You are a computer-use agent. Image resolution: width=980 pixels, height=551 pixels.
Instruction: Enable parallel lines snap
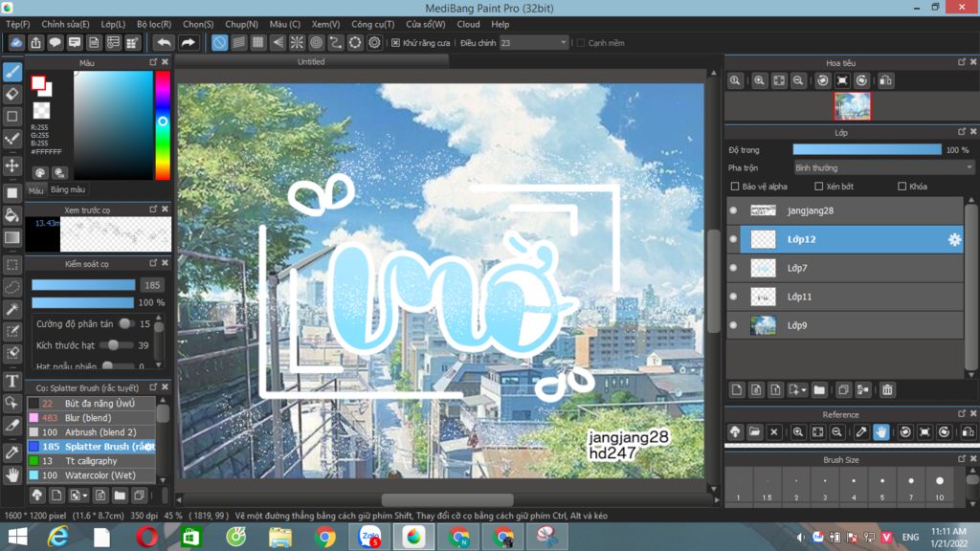[x=238, y=42]
